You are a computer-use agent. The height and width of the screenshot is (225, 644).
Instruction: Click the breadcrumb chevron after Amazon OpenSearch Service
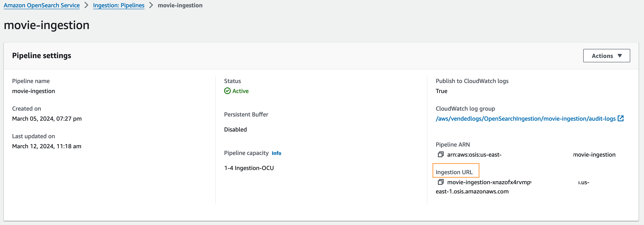pos(86,5)
